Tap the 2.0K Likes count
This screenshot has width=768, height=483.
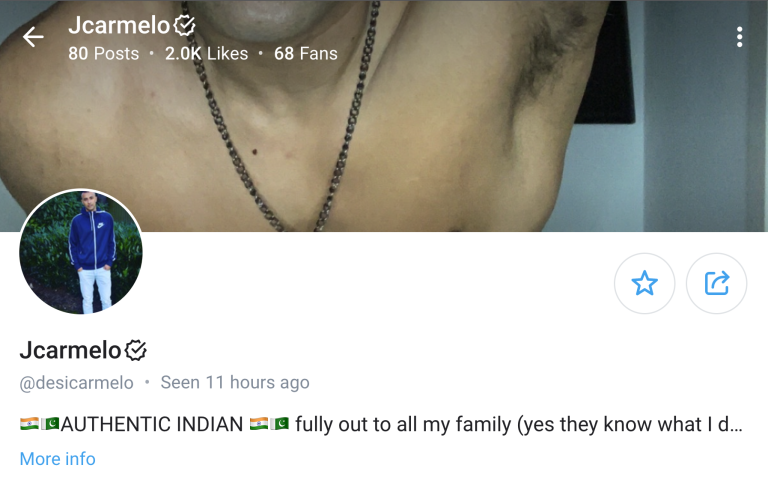click(206, 53)
